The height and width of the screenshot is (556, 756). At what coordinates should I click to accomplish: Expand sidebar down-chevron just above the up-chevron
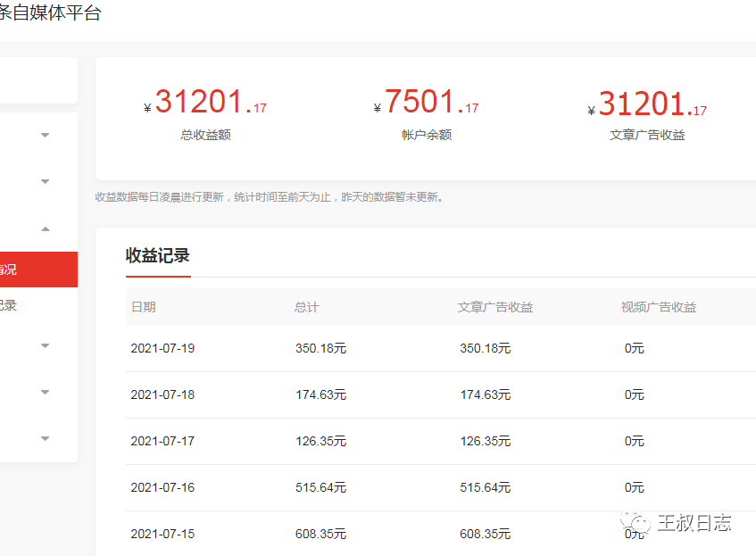click(46, 181)
